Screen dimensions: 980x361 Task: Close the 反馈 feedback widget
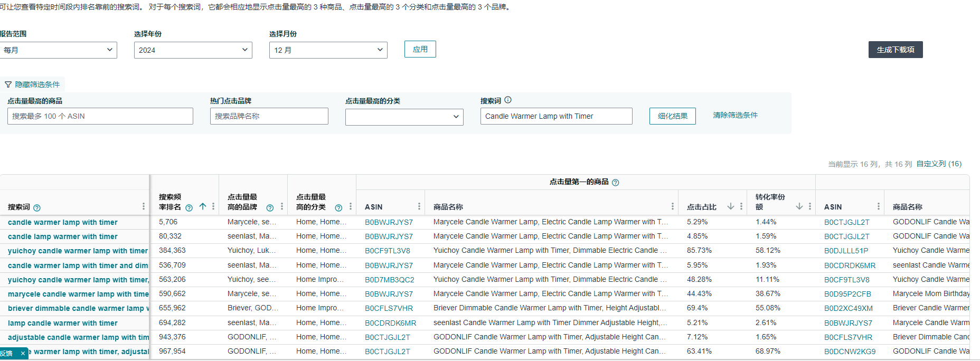[23, 354]
